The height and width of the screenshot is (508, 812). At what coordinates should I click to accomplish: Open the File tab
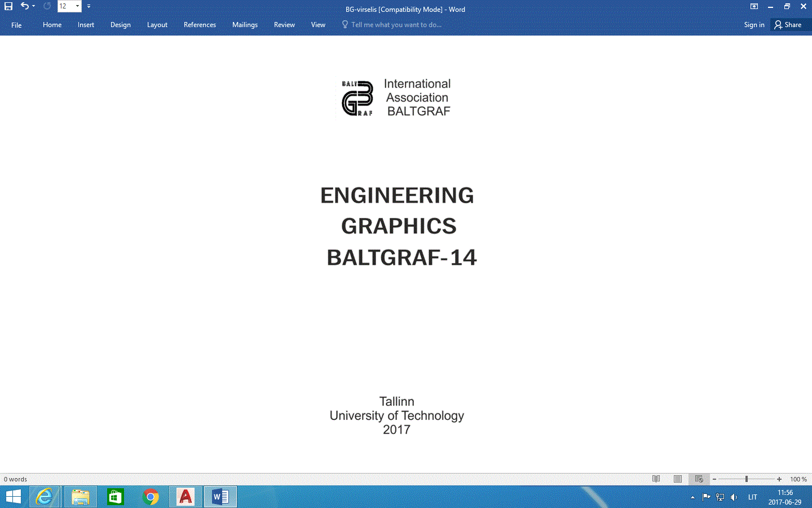[x=16, y=25]
